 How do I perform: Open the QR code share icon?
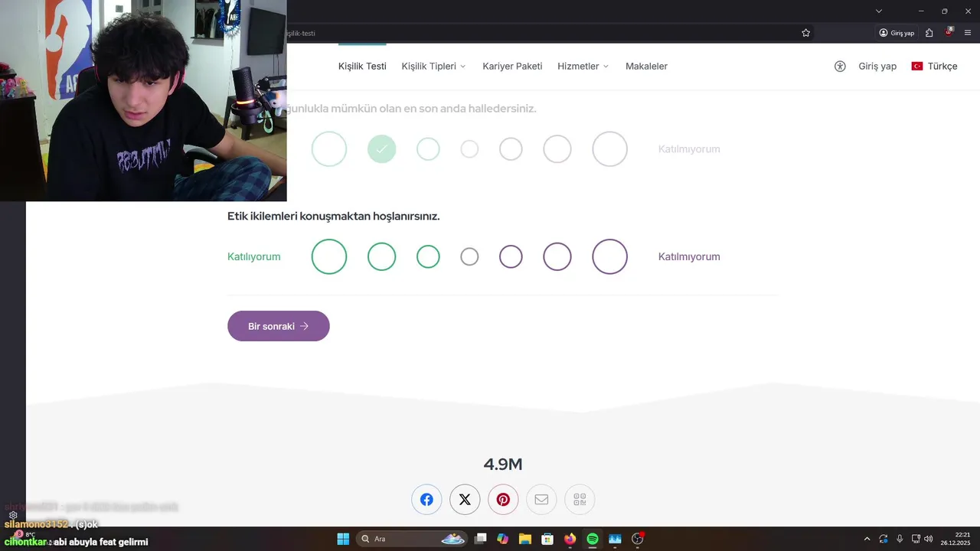[x=580, y=500]
